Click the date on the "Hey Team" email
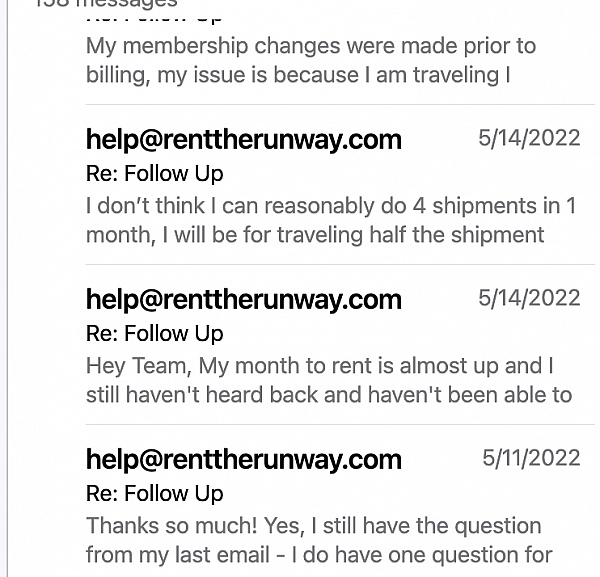Image resolution: width=600 pixels, height=577 pixels. 529,298
